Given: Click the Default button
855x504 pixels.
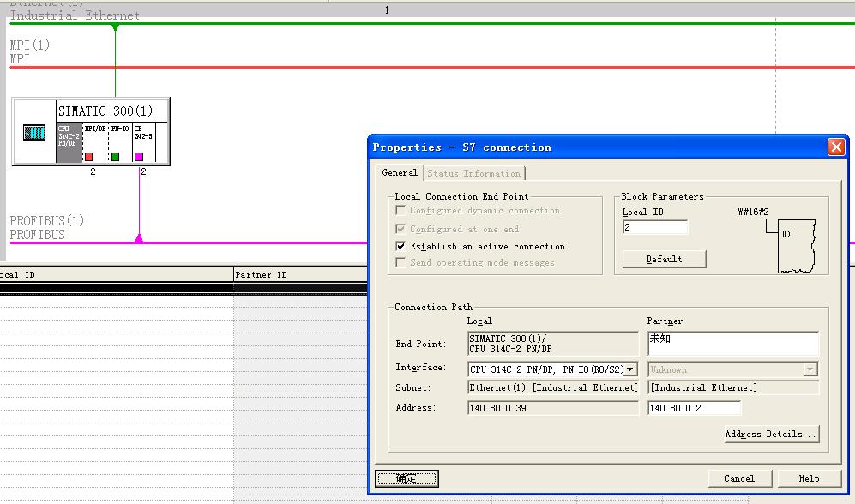Looking at the screenshot, I should [x=664, y=260].
